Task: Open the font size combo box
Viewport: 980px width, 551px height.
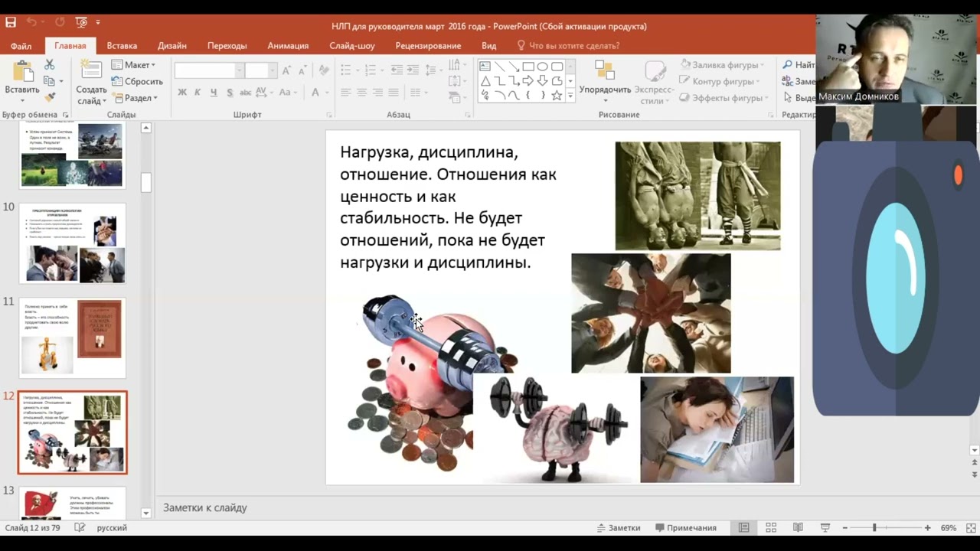Action: [x=260, y=70]
